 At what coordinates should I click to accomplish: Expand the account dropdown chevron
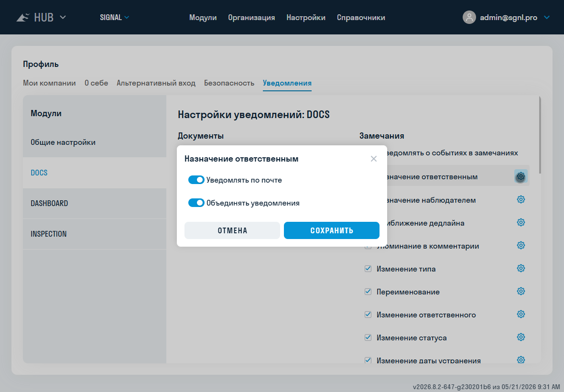click(547, 17)
